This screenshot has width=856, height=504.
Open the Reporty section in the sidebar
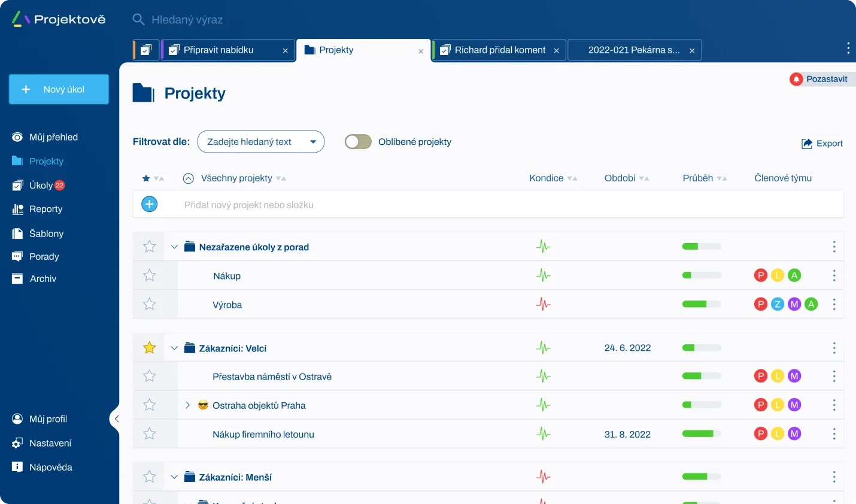45,209
